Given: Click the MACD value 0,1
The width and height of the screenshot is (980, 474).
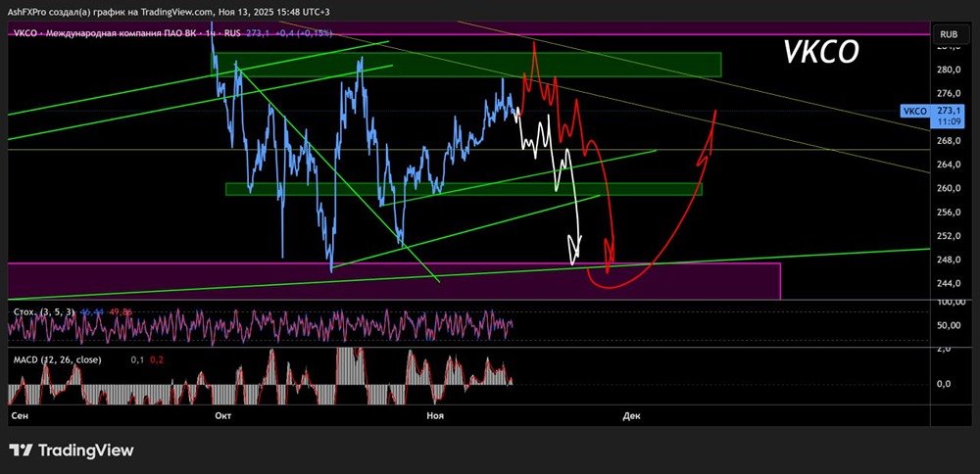Looking at the screenshot, I should click(136, 359).
